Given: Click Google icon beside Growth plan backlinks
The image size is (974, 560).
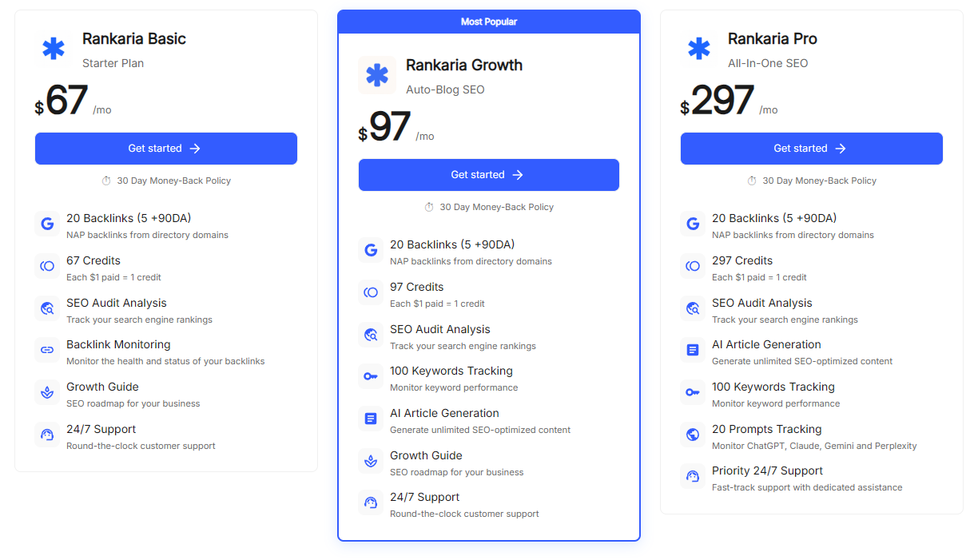Looking at the screenshot, I should (371, 250).
